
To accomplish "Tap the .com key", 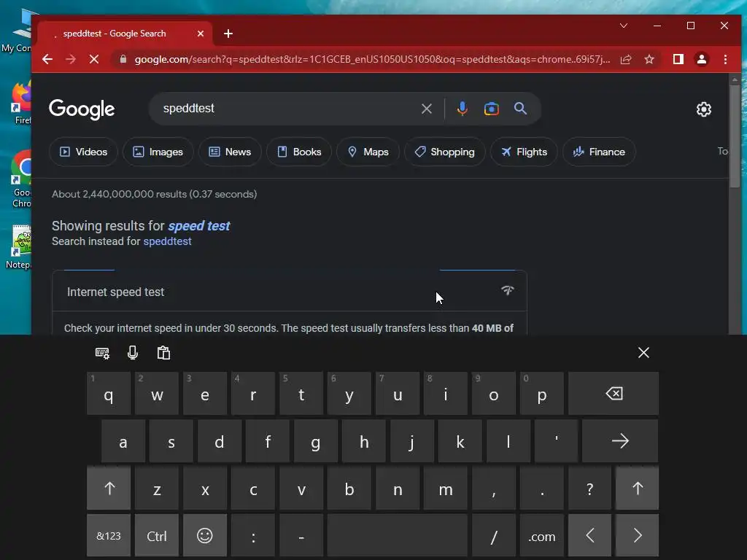I will click(x=542, y=536).
